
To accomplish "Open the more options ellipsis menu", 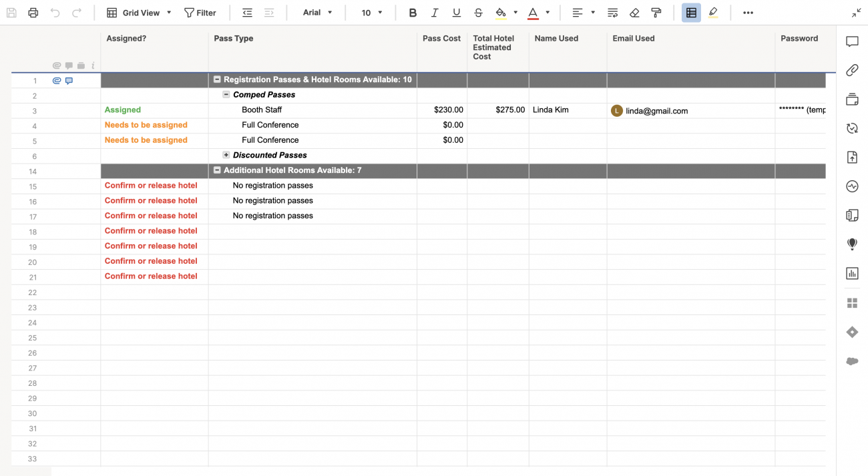I will point(748,13).
